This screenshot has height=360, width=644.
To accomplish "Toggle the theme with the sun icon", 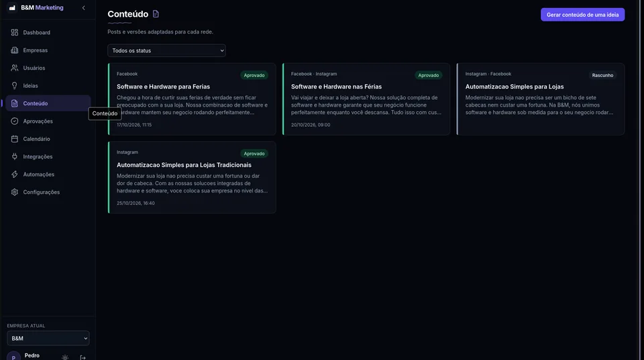I will coord(65,357).
